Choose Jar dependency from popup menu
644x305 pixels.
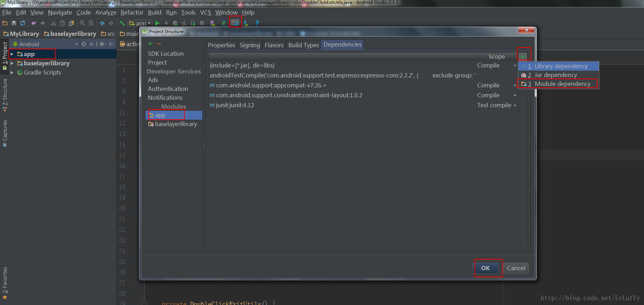[x=558, y=75]
